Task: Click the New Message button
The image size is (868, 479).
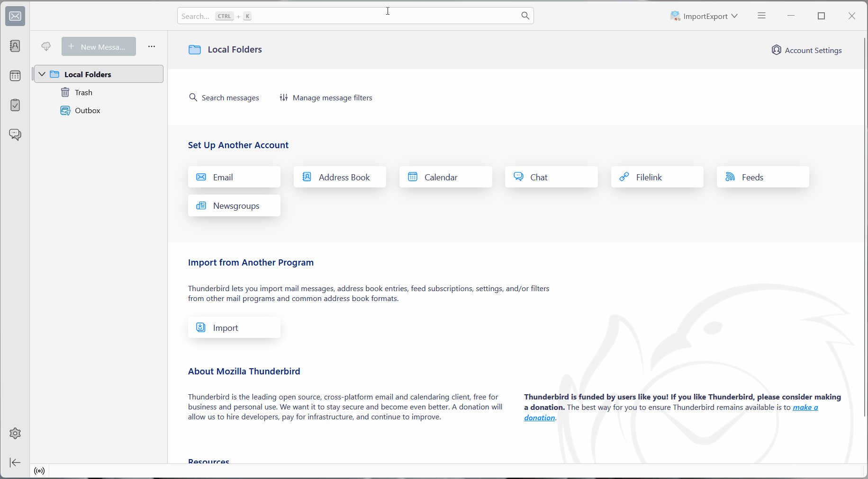Action: [x=99, y=46]
